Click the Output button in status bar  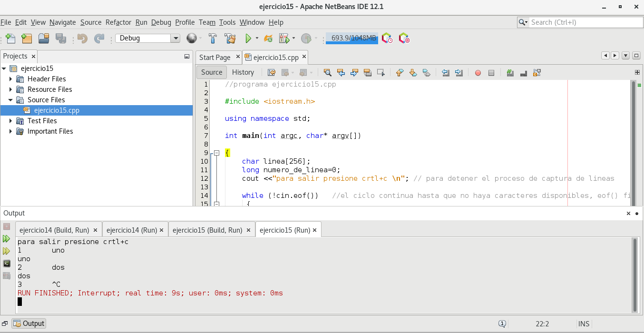pos(29,323)
